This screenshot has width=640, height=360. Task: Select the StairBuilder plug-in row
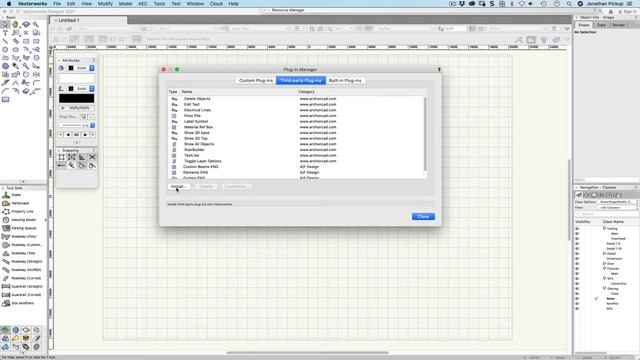point(298,150)
